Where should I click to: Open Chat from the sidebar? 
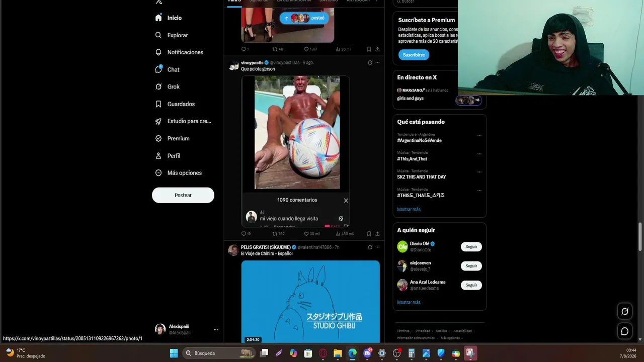(x=168, y=69)
